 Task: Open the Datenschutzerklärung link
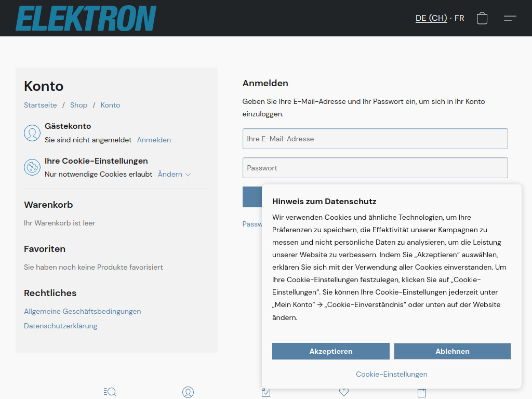pyautogui.click(x=60, y=326)
